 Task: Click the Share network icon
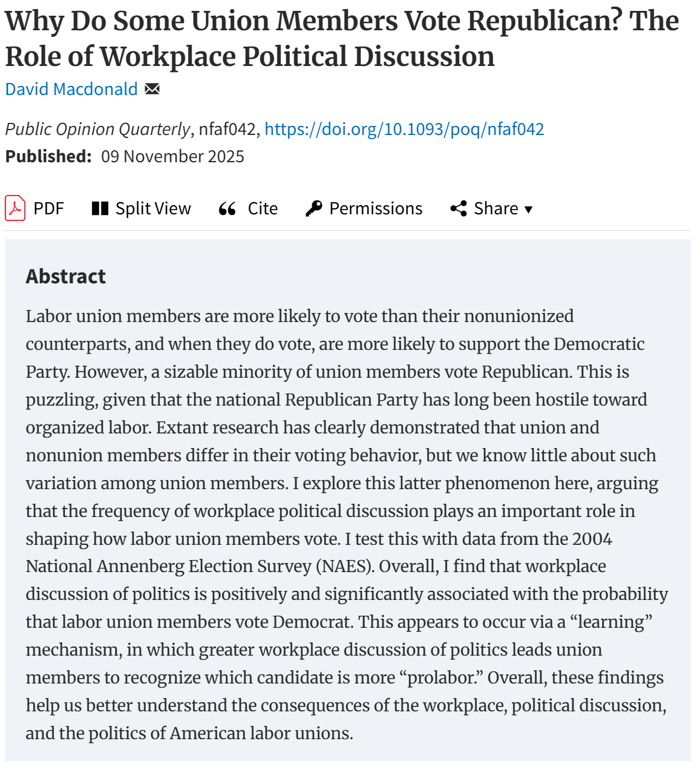tap(459, 209)
